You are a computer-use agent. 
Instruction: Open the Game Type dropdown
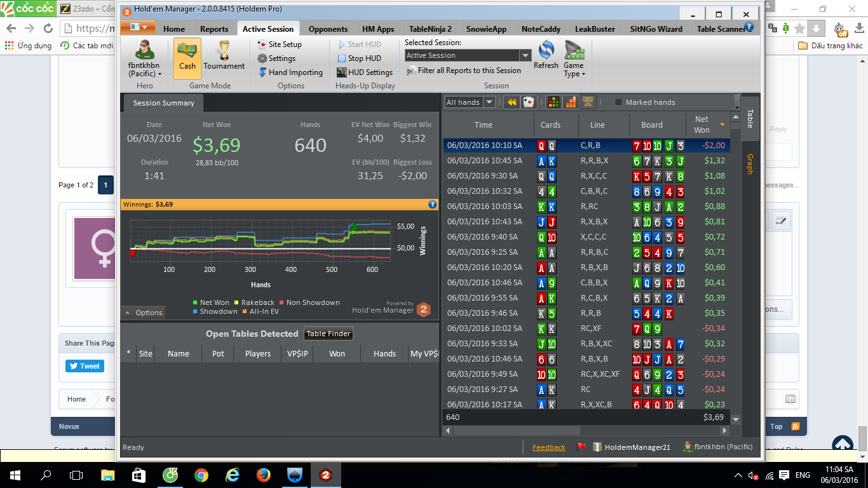[x=574, y=60]
